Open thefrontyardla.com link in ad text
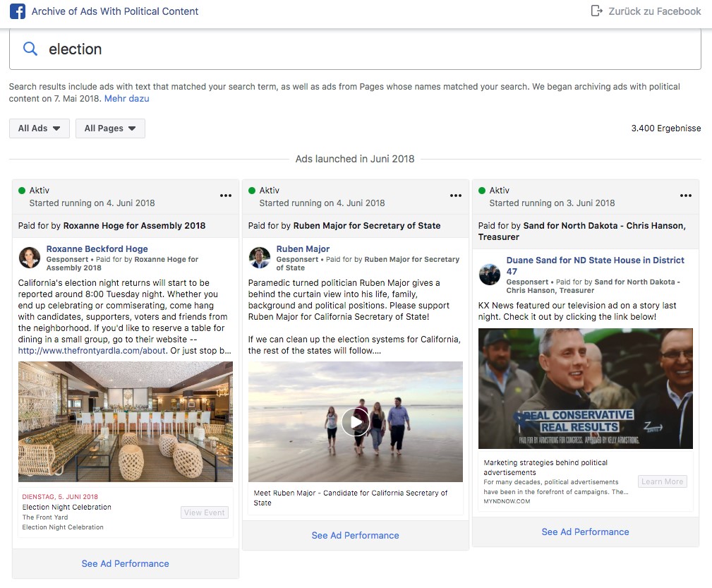The width and height of the screenshot is (712, 588). pos(92,351)
